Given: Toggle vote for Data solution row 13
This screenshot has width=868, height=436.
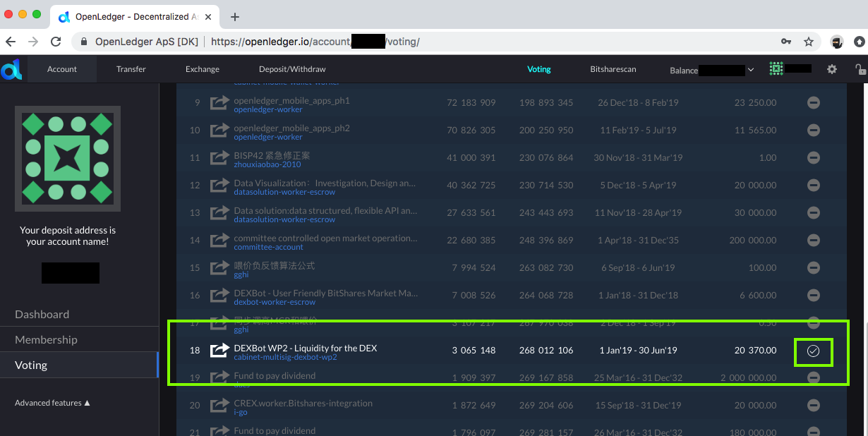Looking at the screenshot, I should tap(813, 213).
